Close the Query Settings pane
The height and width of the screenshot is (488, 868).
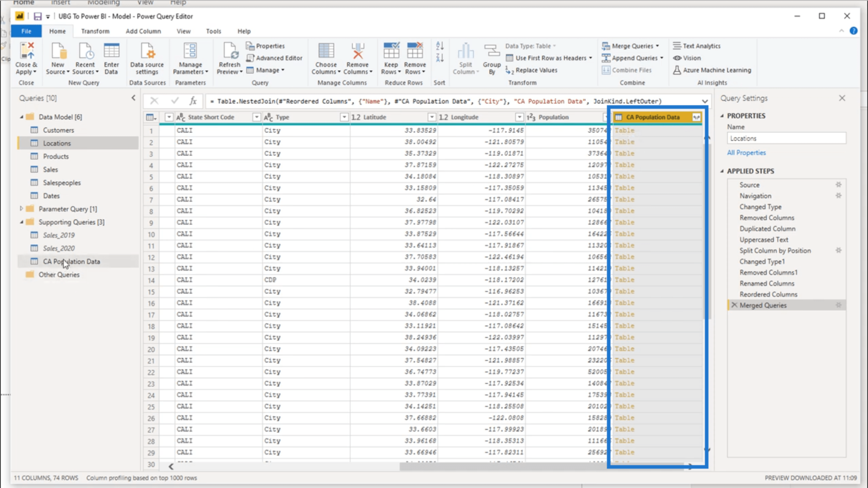pos(842,98)
